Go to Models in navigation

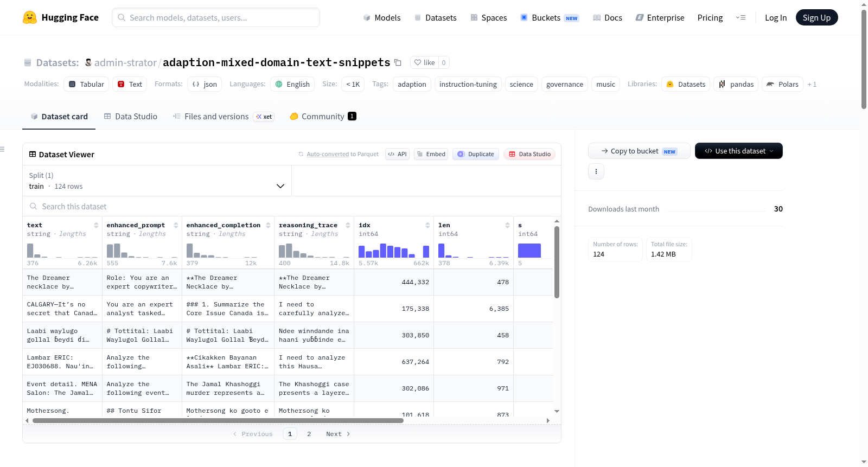(381, 17)
